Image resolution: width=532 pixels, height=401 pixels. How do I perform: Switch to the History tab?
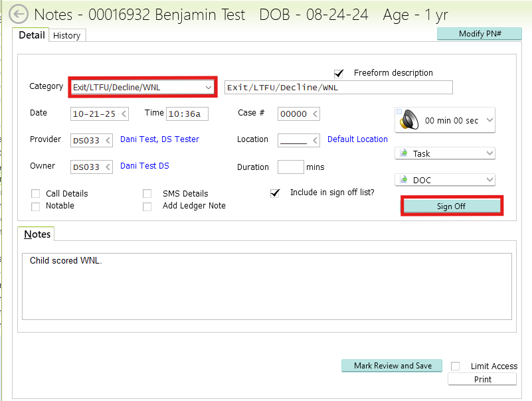coord(66,36)
